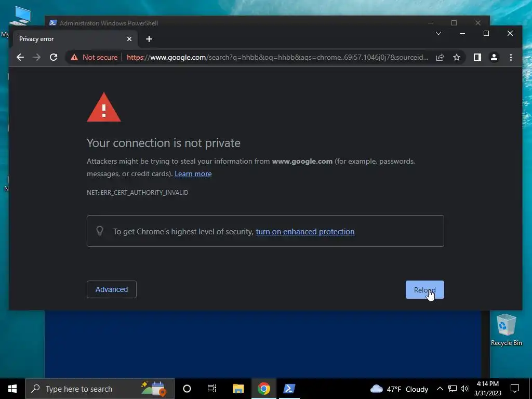Click the lightbulb tip icon

pos(100,231)
